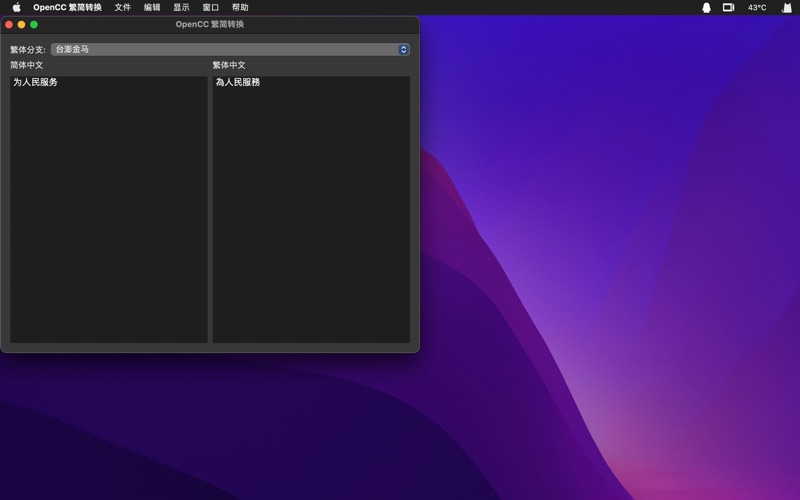The image size is (800, 500).
Task: Click the QQ penguin icon in menu bar
Action: click(x=706, y=7)
